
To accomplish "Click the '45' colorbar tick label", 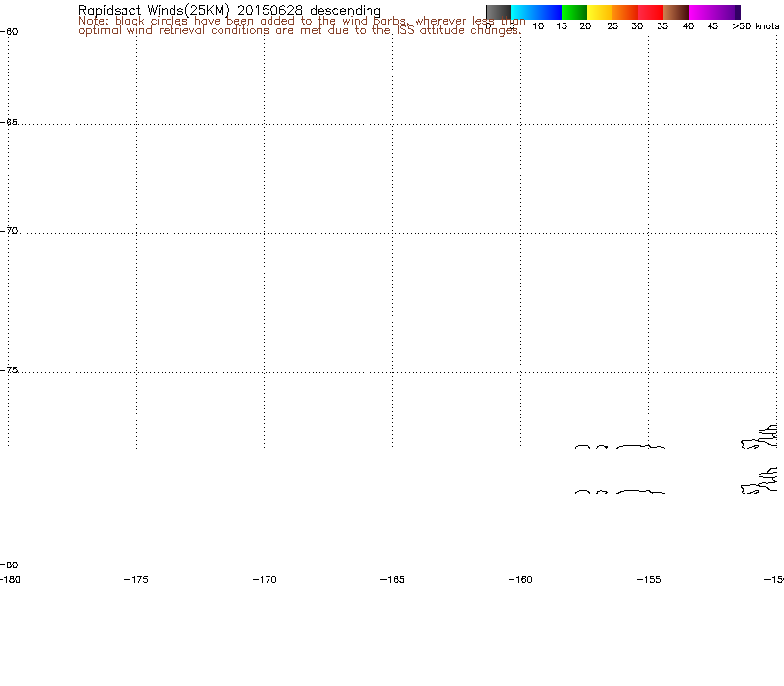I will point(713,26).
